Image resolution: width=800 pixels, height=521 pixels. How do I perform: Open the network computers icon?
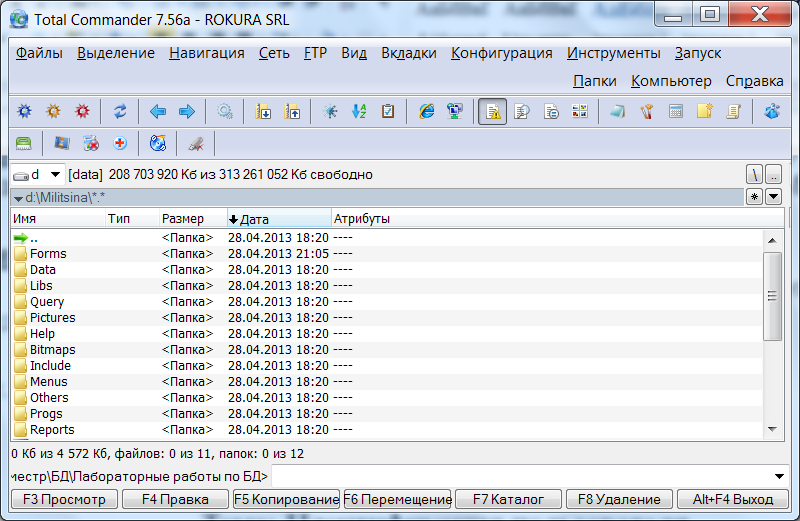coord(455,111)
